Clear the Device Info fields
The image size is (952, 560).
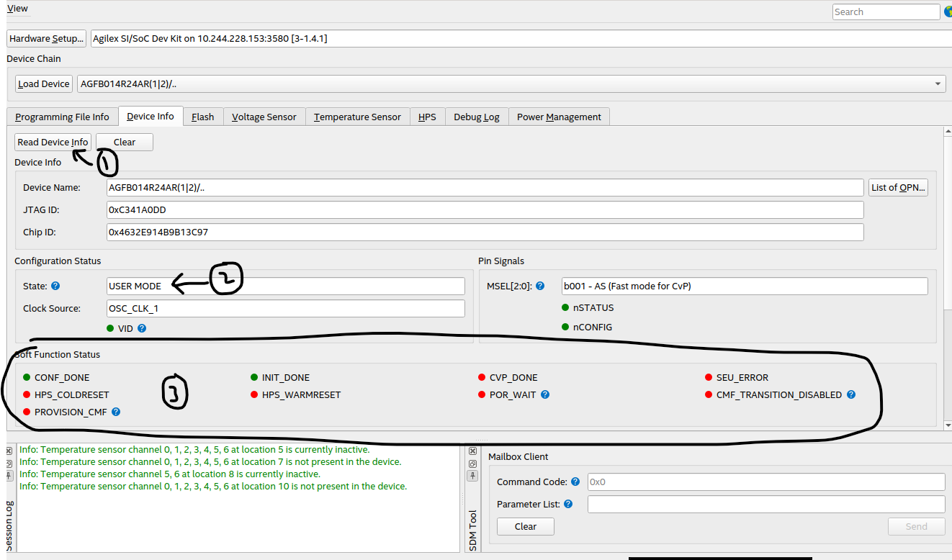pyautogui.click(x=125, y=142)
